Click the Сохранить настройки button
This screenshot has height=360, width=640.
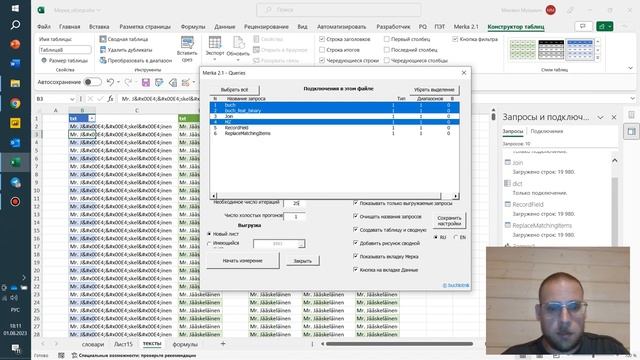(x=449, y=221)
